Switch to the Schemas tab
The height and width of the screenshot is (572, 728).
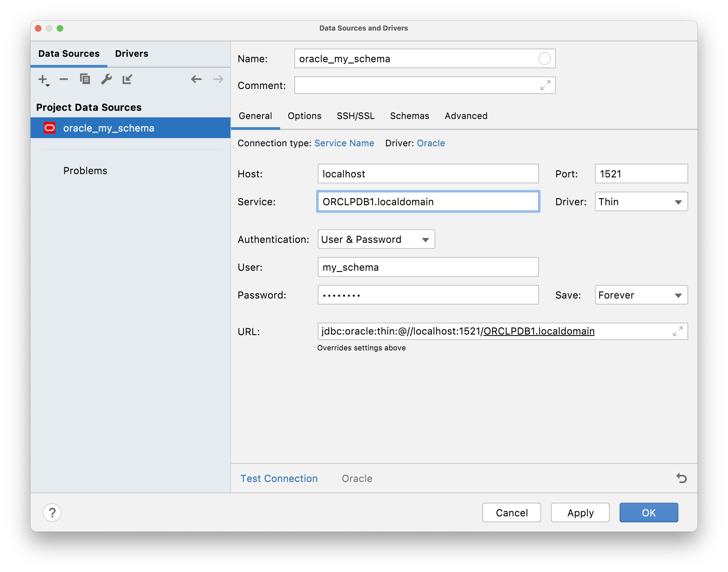click(409, 116)
